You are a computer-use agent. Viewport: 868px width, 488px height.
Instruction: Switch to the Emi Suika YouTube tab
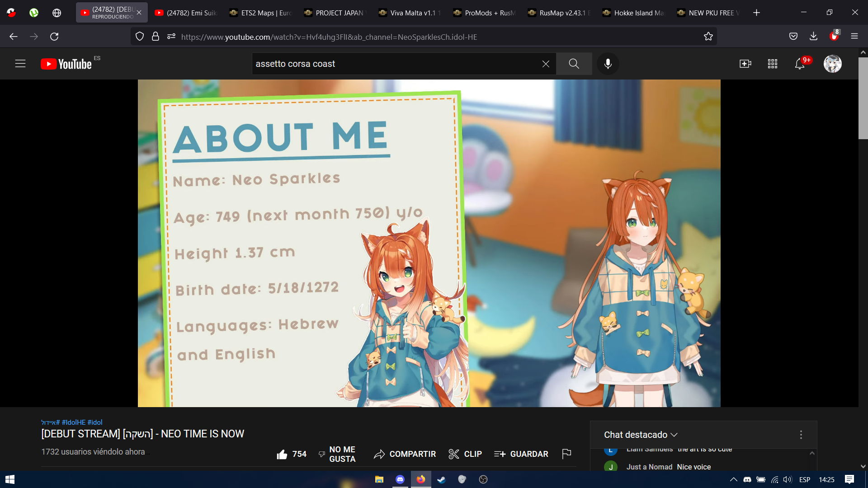186,13
